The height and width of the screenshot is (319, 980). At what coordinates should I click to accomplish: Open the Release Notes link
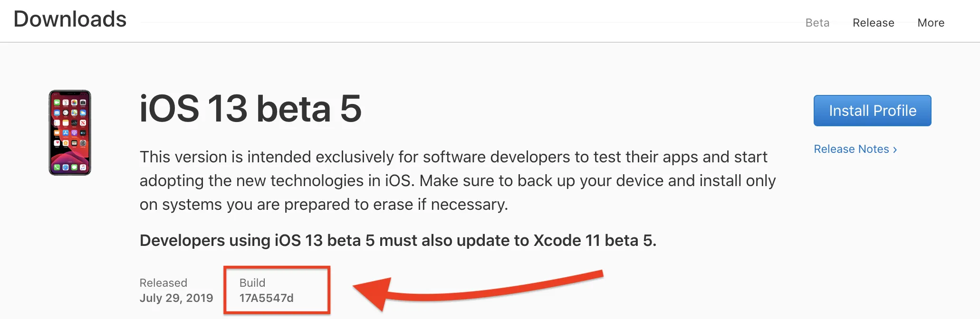(851, 149)
